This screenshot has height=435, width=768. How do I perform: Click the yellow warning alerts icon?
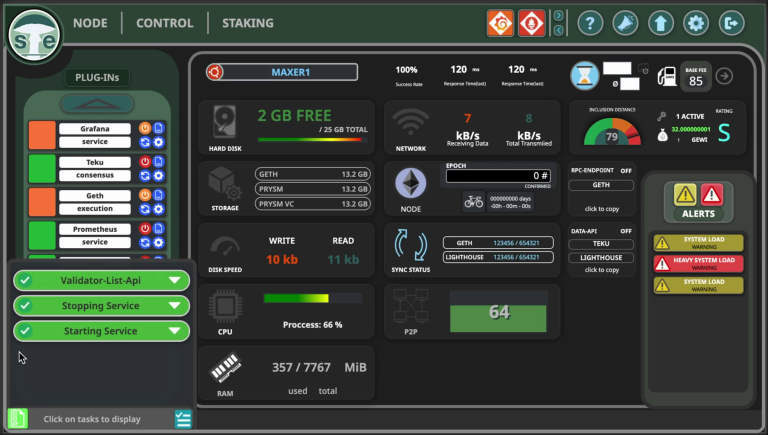click(x=685, y=194)
